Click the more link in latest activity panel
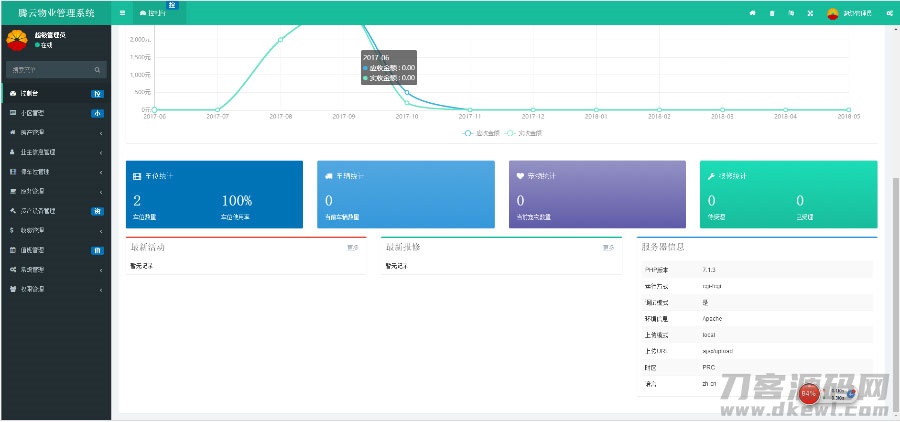This screenshot has height=422, width=900. click(x=353, y=246)
